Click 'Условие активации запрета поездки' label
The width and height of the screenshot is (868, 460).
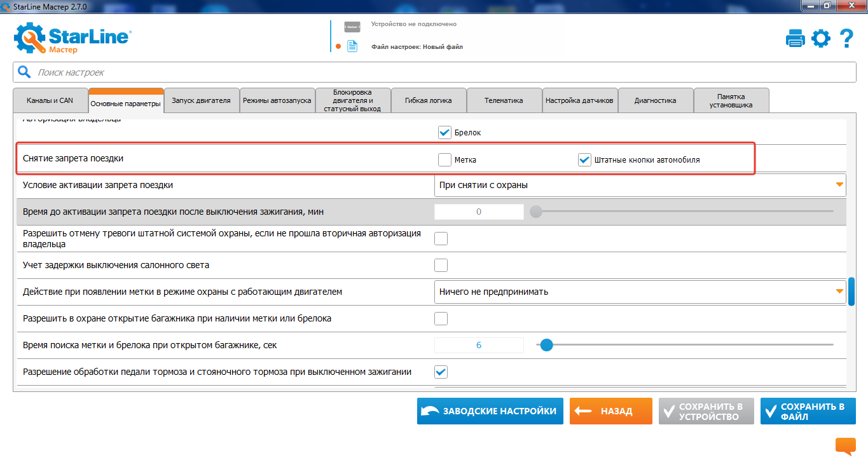click(x=98, y=185)
